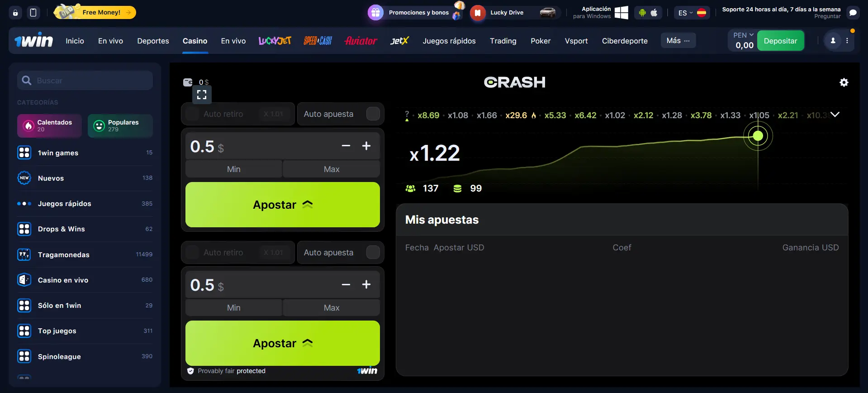
Task: Open the Crash game settings gear
Action: click(x=844, y=82)
